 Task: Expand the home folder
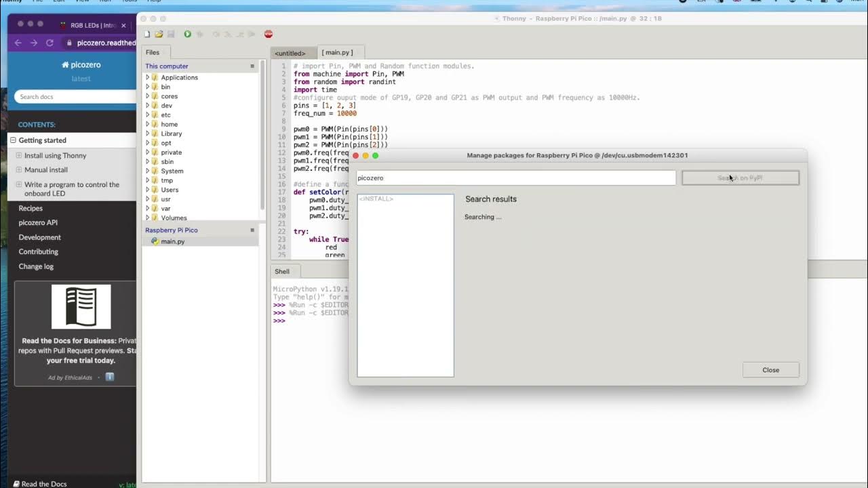pos(147,124)
